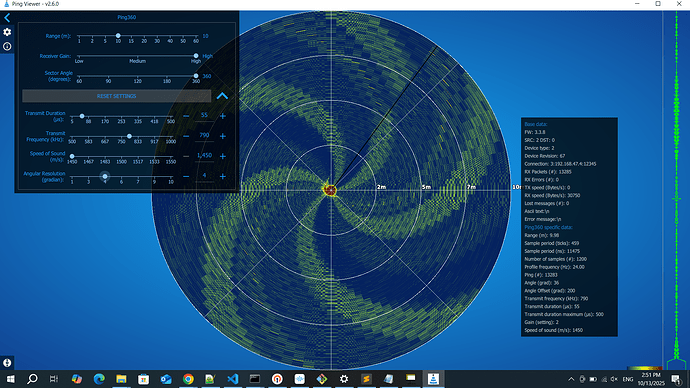The height and width of the screenshot is (388, 690).
Task: Click the 5m range label on sonar
Action: [426, 187]
